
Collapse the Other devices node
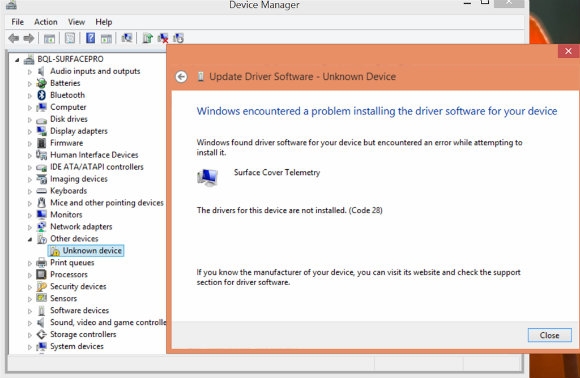point(30,239)
